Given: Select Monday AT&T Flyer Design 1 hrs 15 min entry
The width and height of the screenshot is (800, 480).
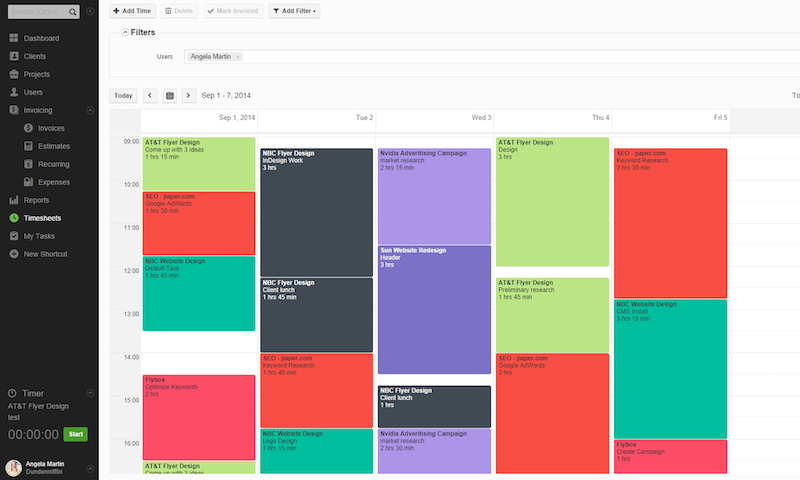Looking at the screenshot, I should [x=199, y=164].
